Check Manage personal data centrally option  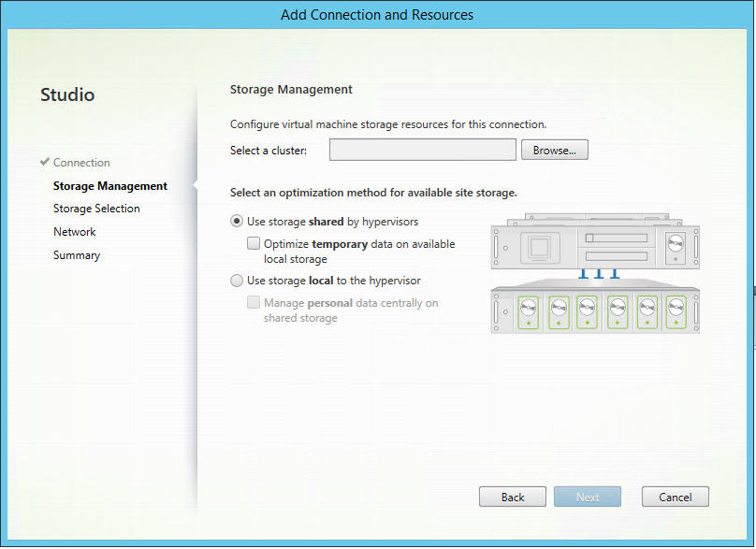click(x=254, y=303)
